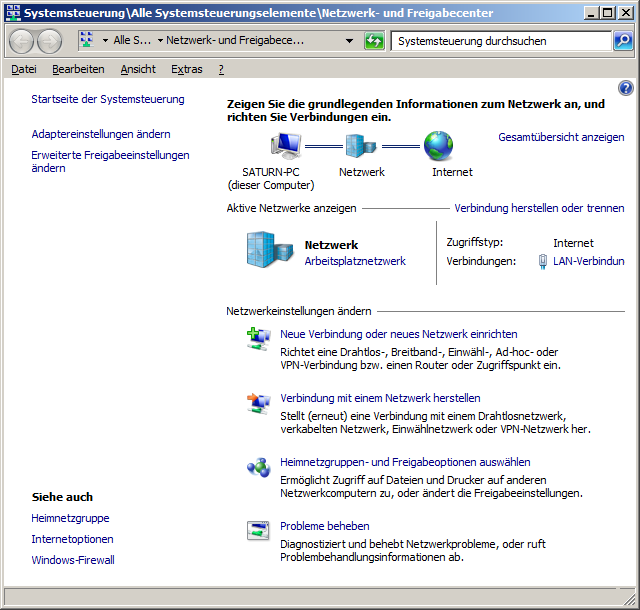Open Internetoptionen link
The width and height of the screenshot is (640, 610).
pos(72,539)
